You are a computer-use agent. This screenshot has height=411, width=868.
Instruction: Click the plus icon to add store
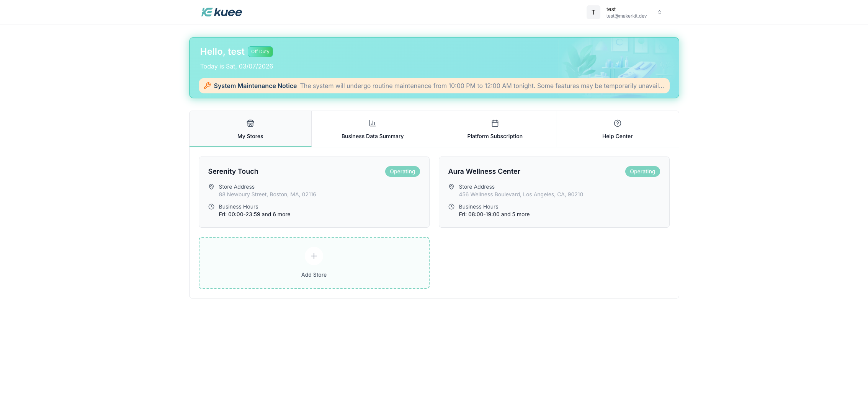314,256
